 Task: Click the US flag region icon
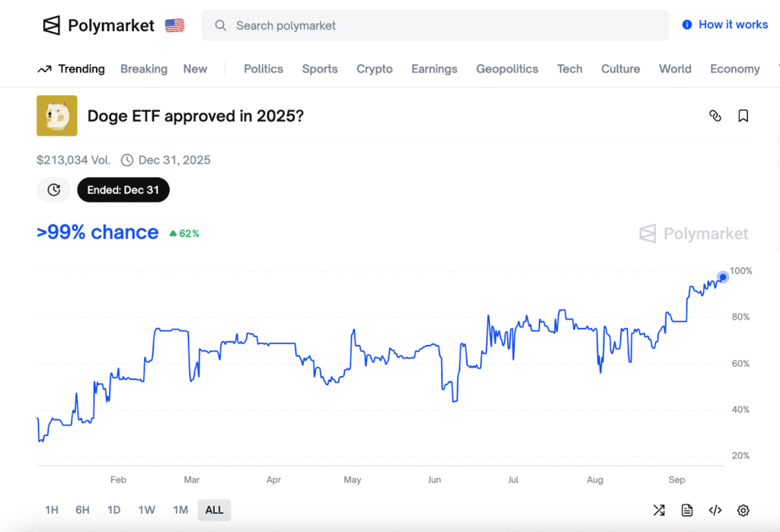coord(174,25)
